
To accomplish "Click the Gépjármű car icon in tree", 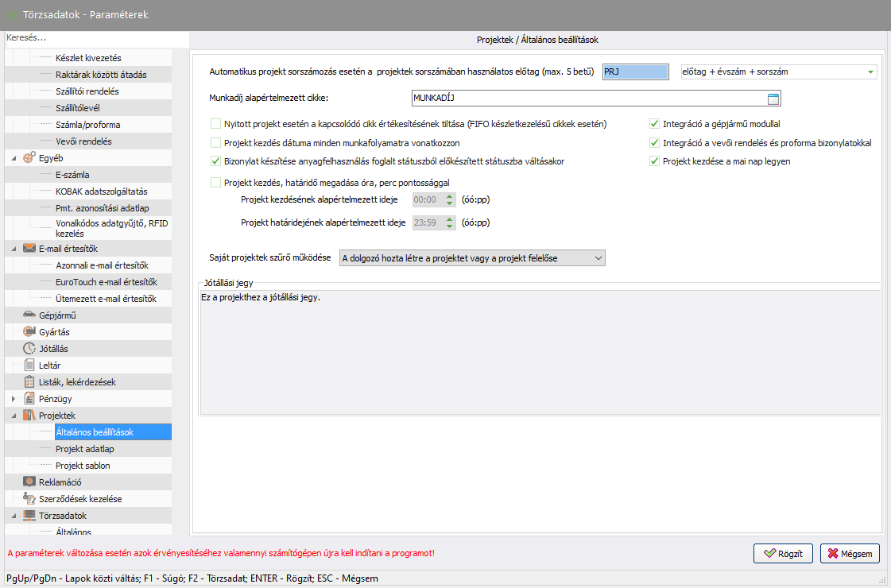I will (x=29, y=315).
